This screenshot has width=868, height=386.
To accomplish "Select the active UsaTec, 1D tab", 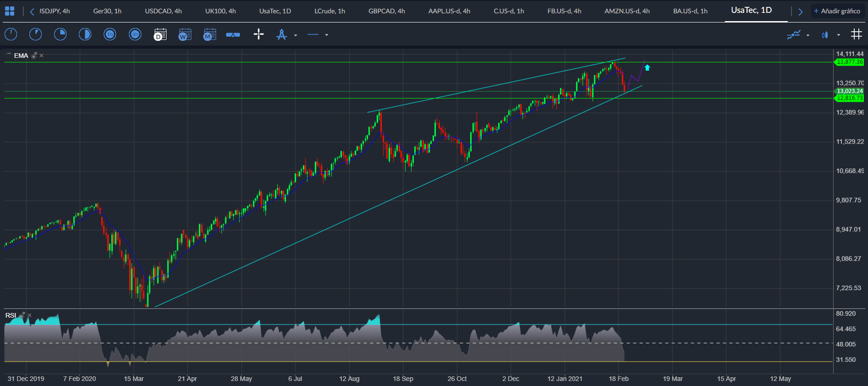I will tap(751, 10).
